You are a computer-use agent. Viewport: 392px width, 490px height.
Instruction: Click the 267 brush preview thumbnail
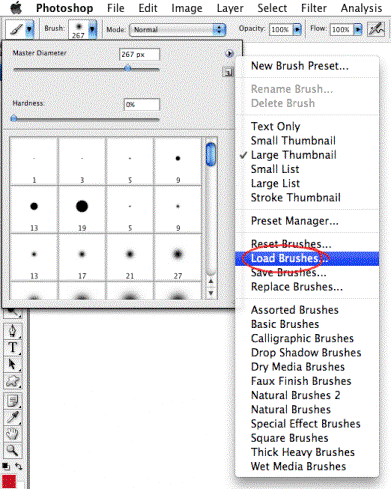[79, 29]
